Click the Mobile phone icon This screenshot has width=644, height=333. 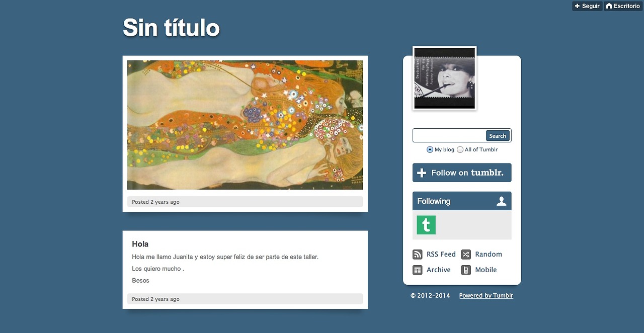pos(466,270)
